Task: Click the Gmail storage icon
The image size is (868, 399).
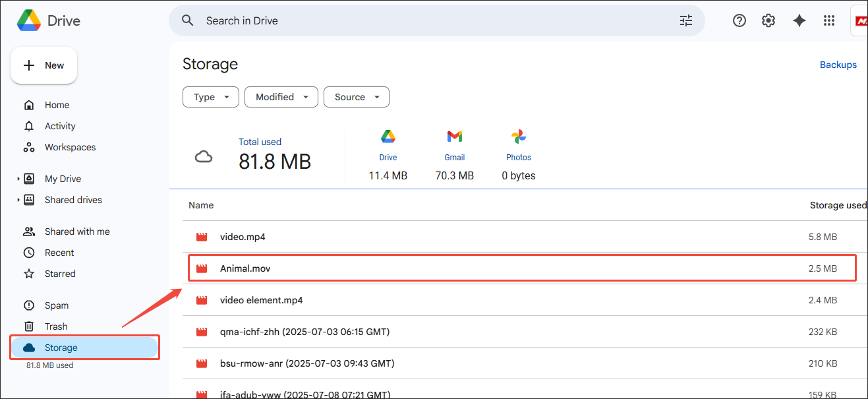Action: [454, 137]
